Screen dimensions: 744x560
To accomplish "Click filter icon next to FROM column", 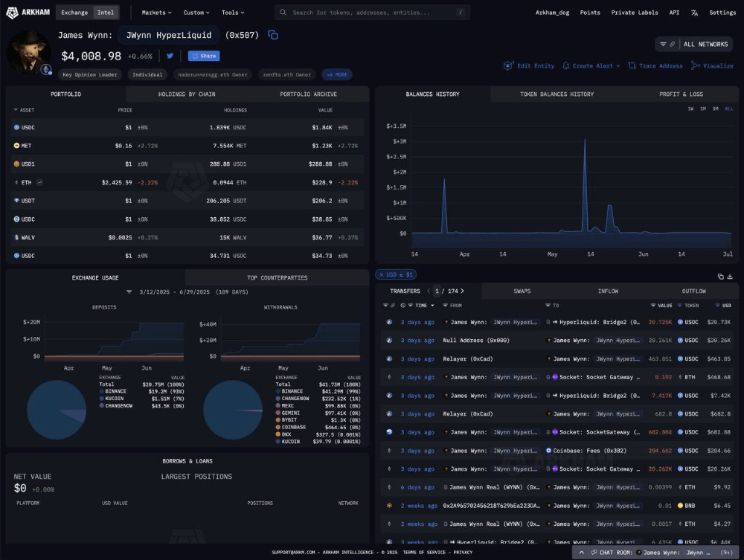I will (445, 306).
